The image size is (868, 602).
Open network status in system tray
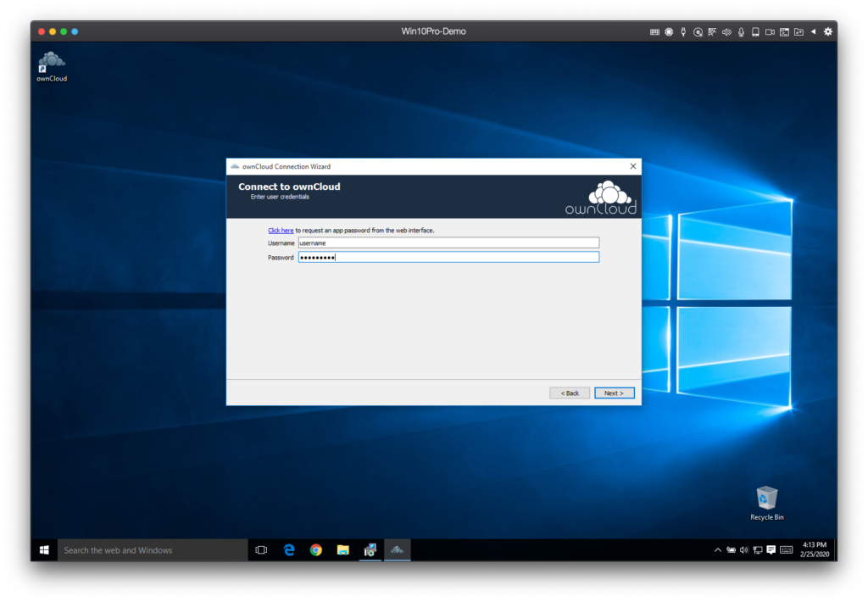pos(757,550)
